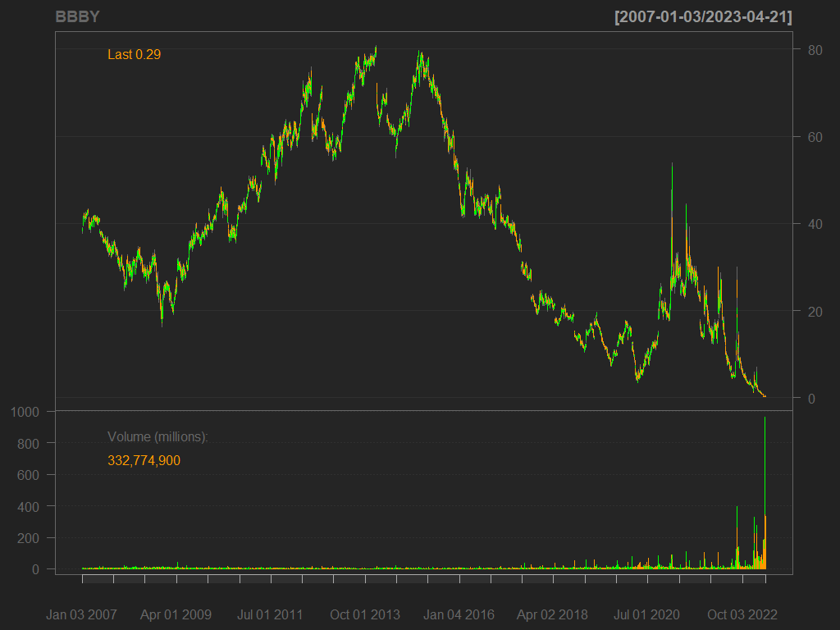Screen dimensions: 840x630
Task: Click the 1000 volume axis label
Action: [26, 412]
